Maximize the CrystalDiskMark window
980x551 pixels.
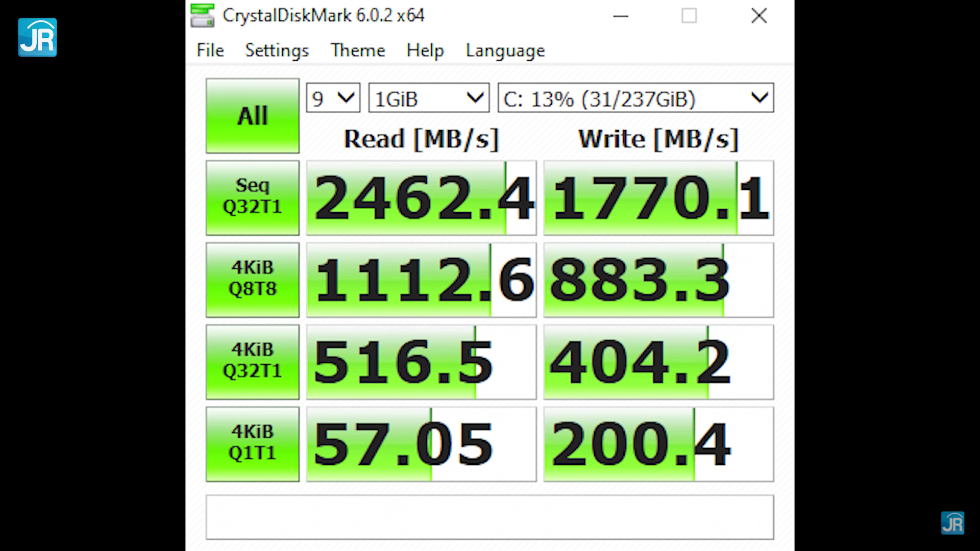pos(689,16)
